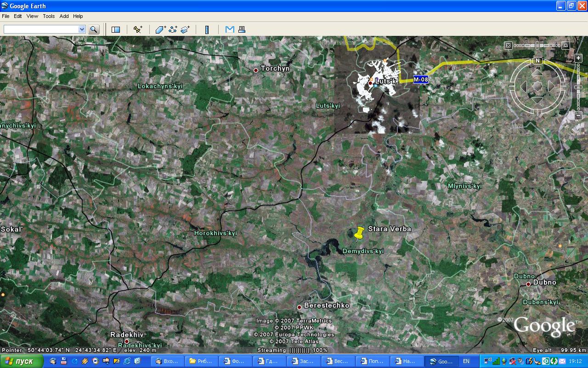Open the Add menu

tap(64, 16)
